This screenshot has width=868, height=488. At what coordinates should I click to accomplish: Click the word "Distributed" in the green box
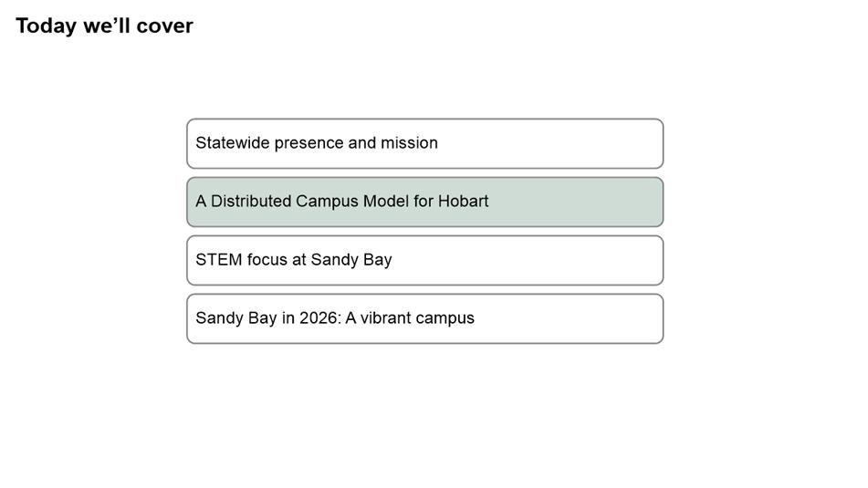tap(251, 202)
